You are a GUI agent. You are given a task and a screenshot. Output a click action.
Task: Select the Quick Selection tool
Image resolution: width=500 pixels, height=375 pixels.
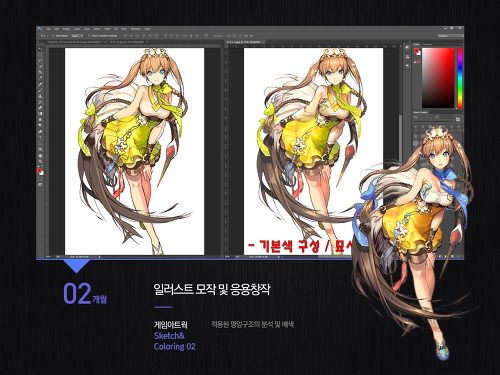pos(40,66)
